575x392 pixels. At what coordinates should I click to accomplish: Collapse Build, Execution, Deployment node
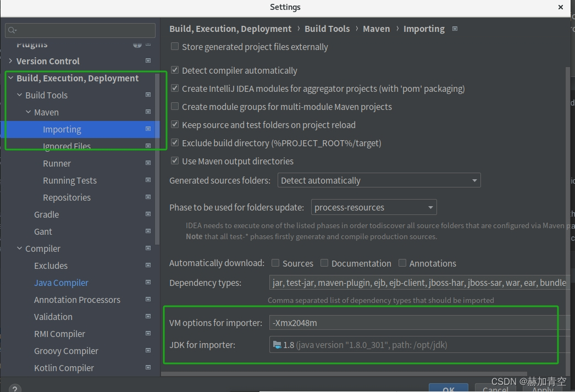[x=10, y=78]
